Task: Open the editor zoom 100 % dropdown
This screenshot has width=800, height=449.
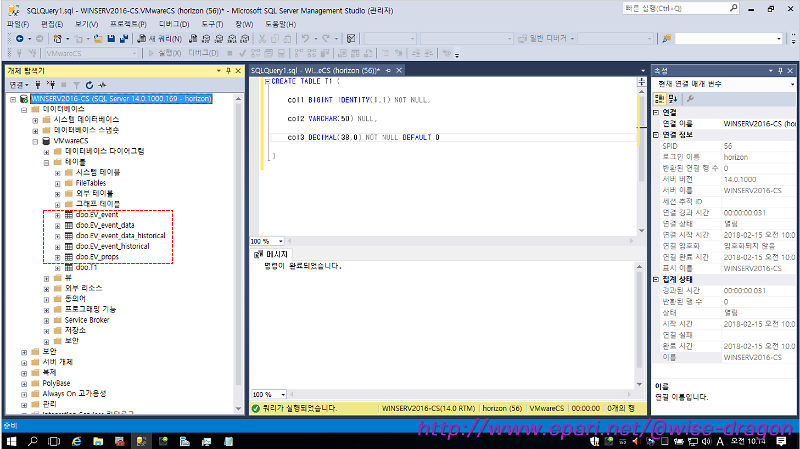Action: tap(280, 241)
